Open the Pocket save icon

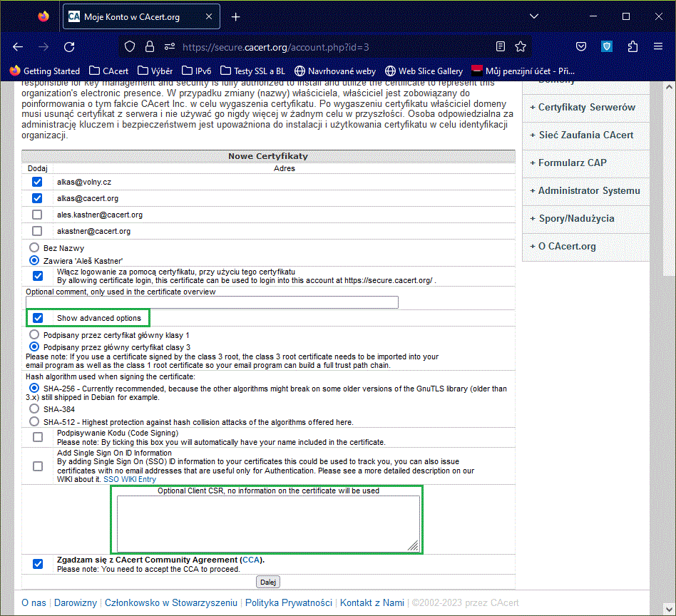pos(581,47)
